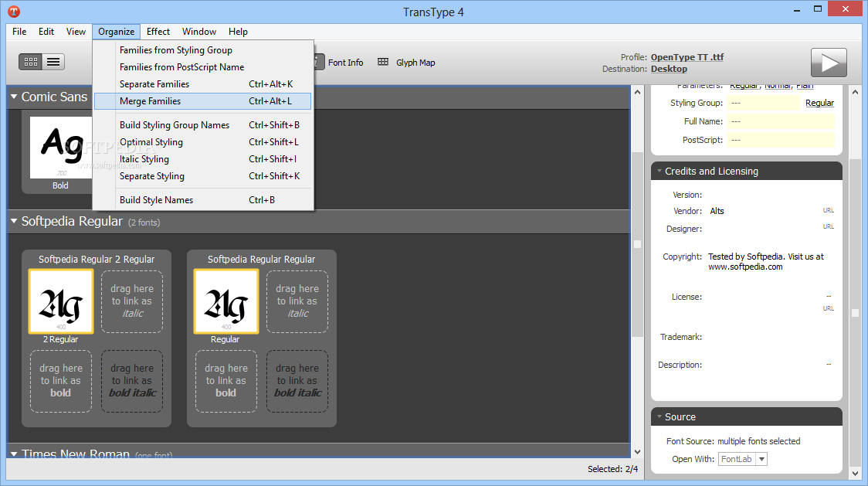Collapse the Credits and Licensing panel

click(659, 172)
